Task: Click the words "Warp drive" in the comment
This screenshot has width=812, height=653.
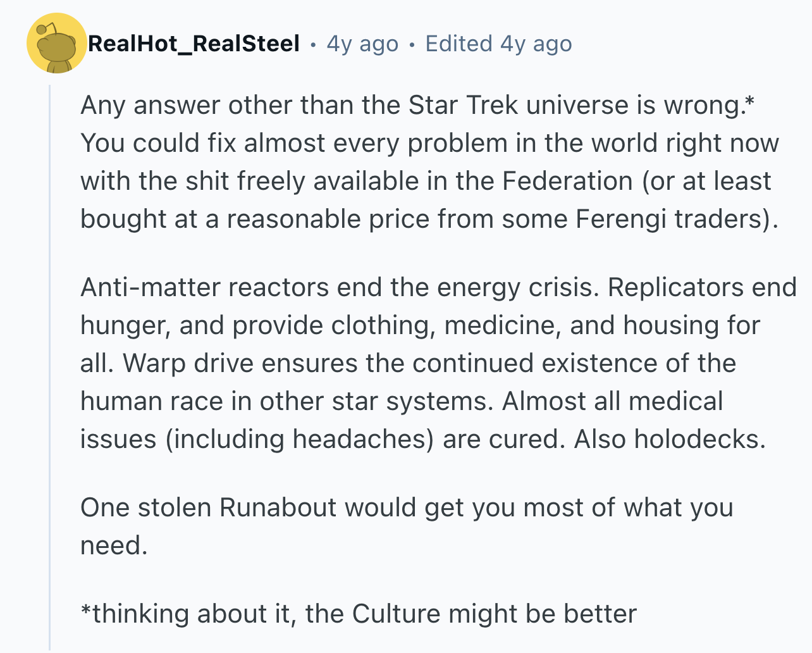Action: [179, 363]
